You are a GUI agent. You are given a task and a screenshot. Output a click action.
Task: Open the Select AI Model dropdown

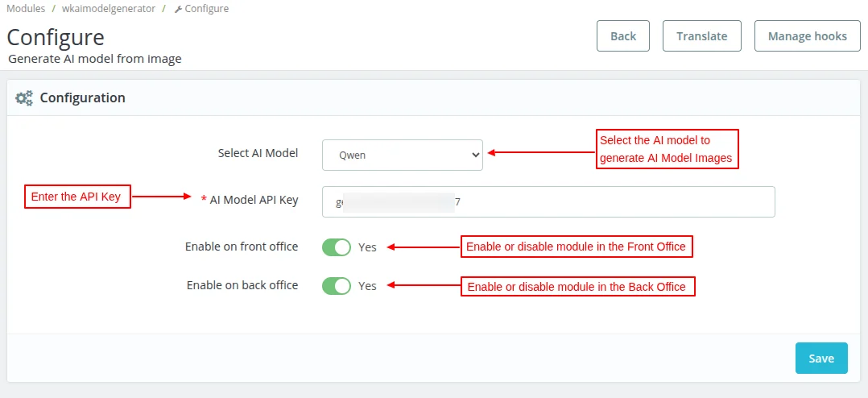tap(402, 155)
